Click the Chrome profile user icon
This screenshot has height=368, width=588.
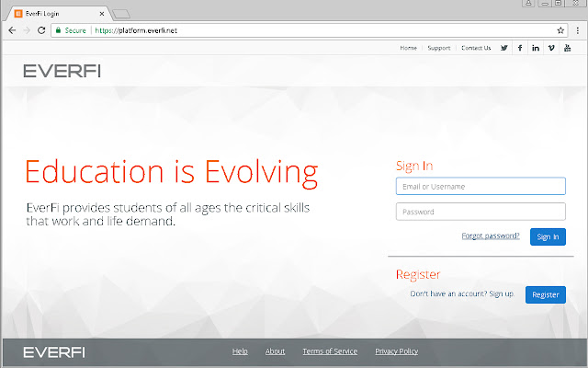(528, 3)
